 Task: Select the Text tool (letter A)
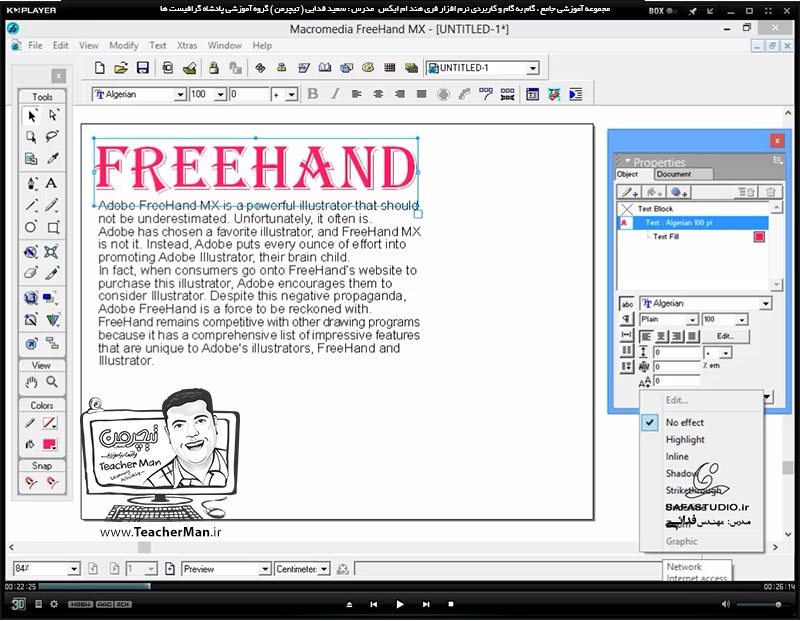click(x=51, y=183)
